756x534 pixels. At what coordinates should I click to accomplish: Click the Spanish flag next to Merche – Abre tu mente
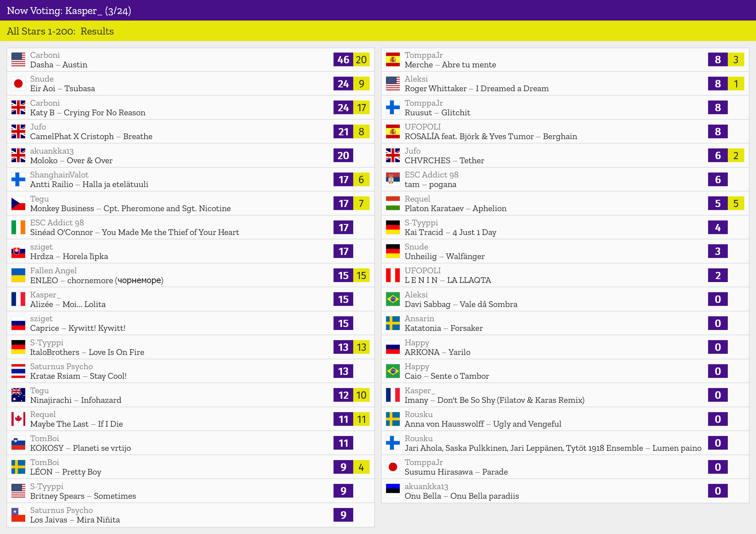(393, 60)
